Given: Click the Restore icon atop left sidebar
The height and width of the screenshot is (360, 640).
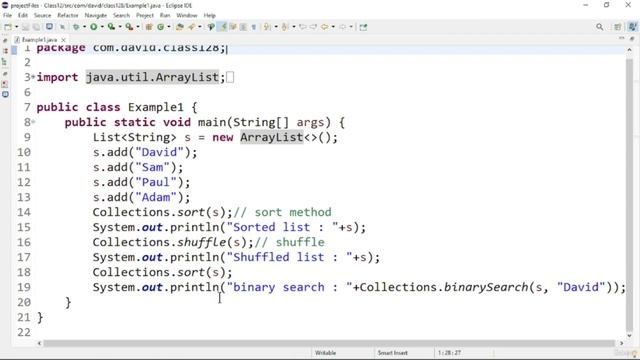Looking at the screenshot, I should [5, 40].
